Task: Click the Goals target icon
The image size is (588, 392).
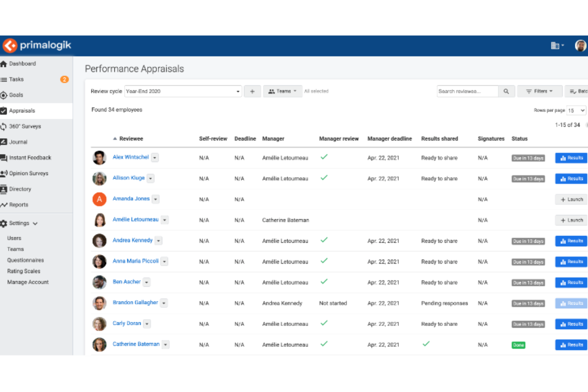Action: [x=4, y=95]
